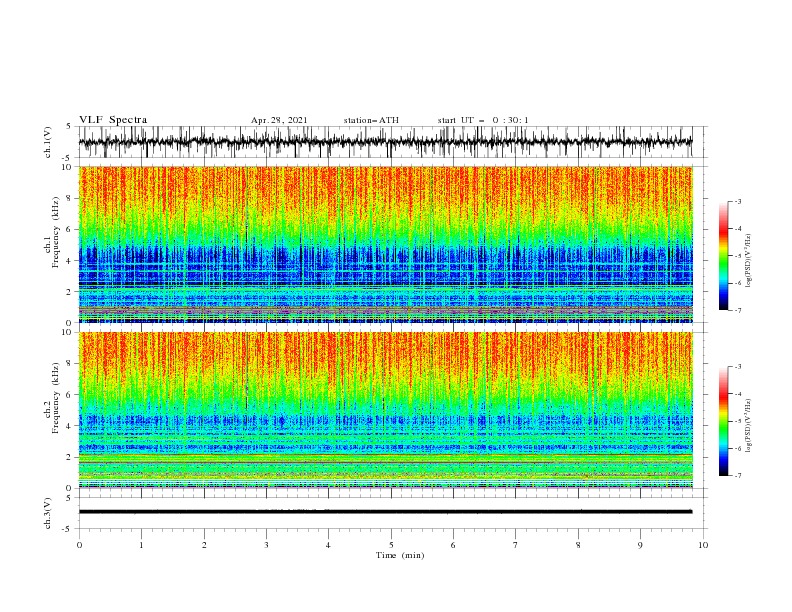Select the date "Apr. 28, 2021"
The image size is (792, 612).
click(x=279, y=120)
